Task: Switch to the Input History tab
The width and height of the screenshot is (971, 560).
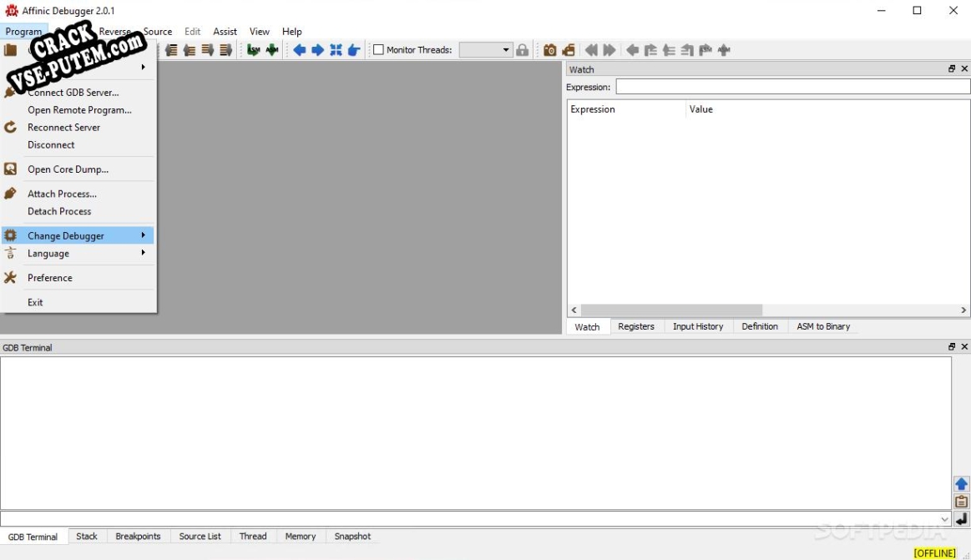Action: pos(698,326)
